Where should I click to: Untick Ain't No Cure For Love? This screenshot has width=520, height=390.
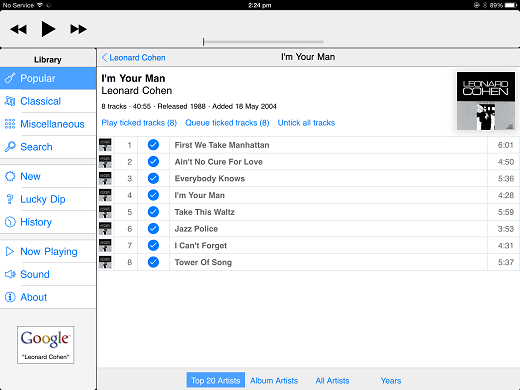click(x=153, y=162)
